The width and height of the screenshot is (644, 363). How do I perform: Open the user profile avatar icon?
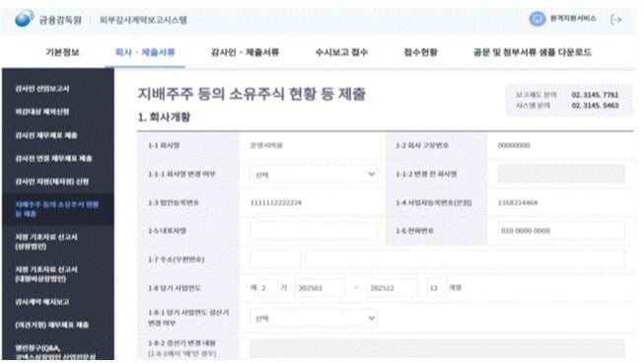(537, 19)
